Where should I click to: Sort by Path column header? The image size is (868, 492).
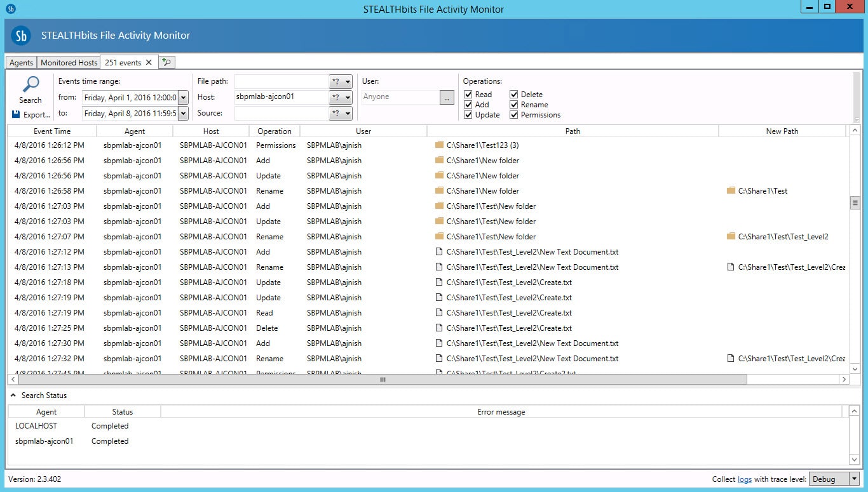pos(573,131)
